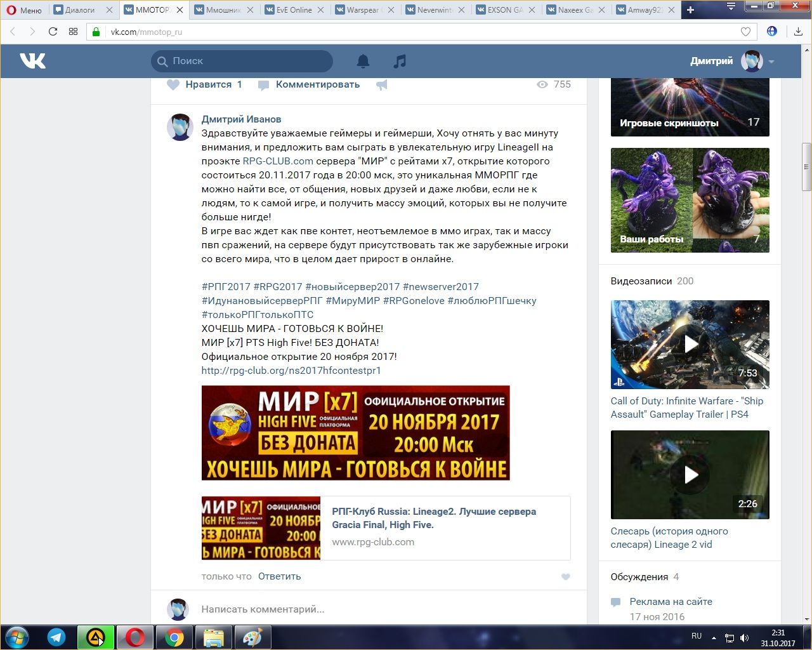Screen dimensions: 812x650
Task: Open the Windows Start menu orb
Action: point(17,637)
